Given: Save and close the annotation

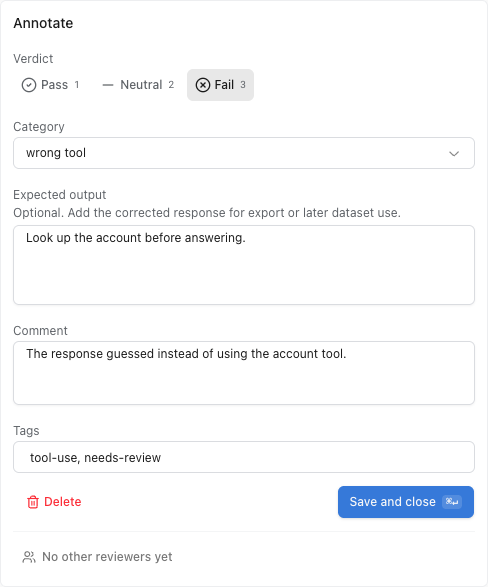Looking at the screenshot, I should [406, 502].
